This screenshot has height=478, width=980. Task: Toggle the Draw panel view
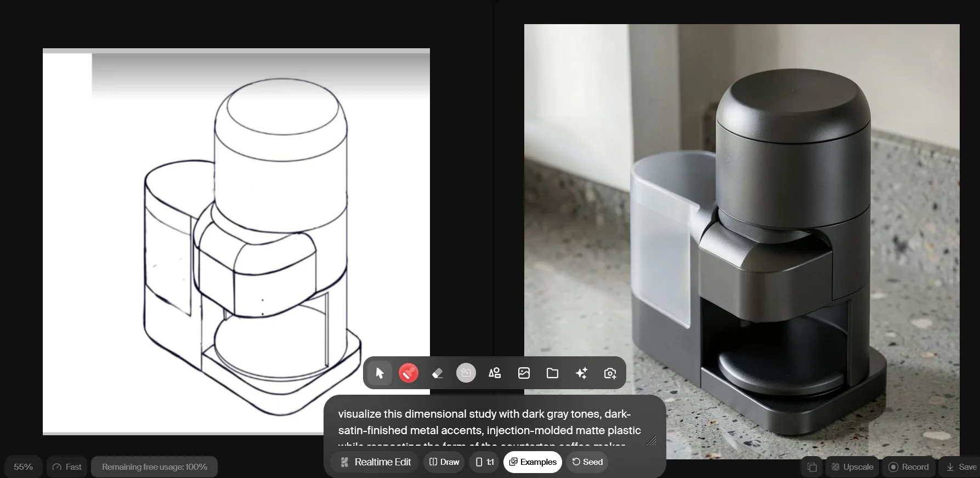444,462
